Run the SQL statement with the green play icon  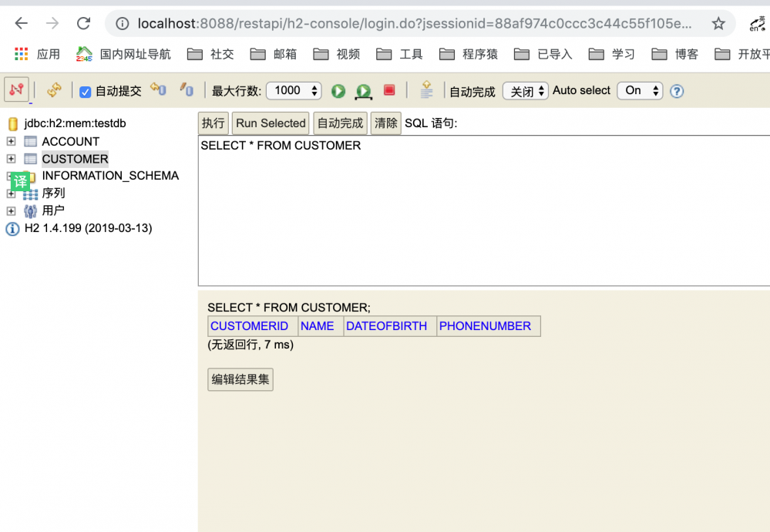coord(338,90)
